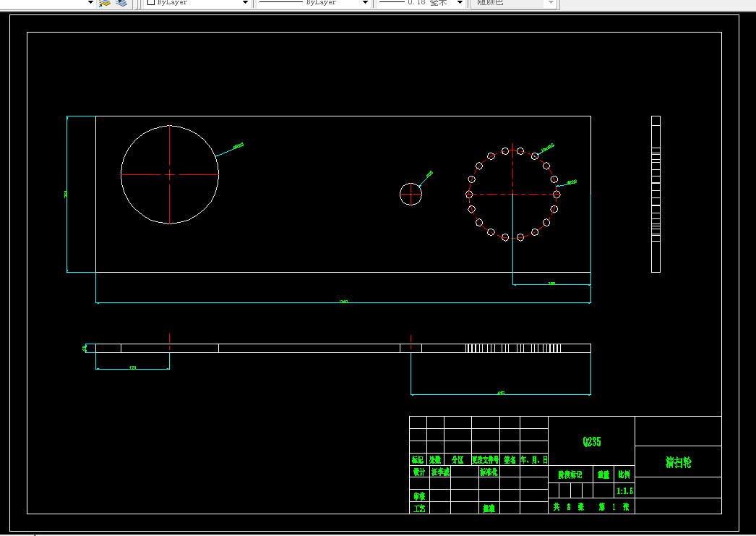756x536 pixels.
Task: Click the 1:1.5 scale value cell
Action: tap(625, 490)
